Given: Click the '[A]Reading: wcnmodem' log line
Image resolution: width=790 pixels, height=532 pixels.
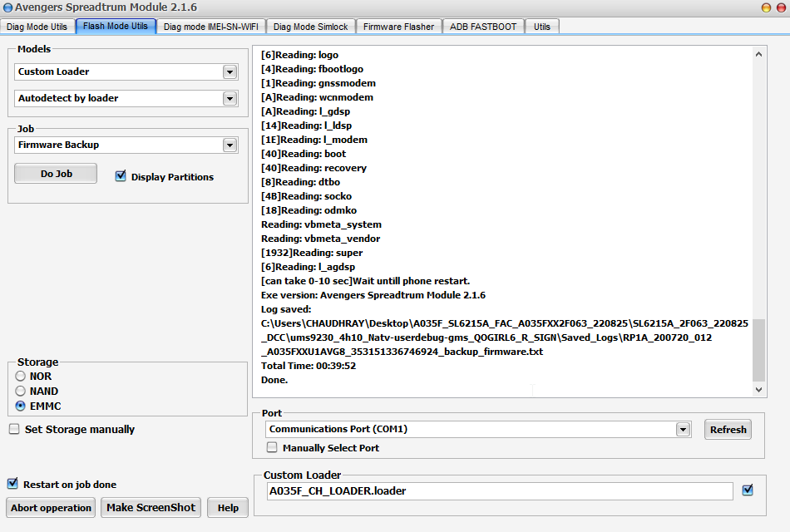Looking at the screenshot, I should coord(318,97).
